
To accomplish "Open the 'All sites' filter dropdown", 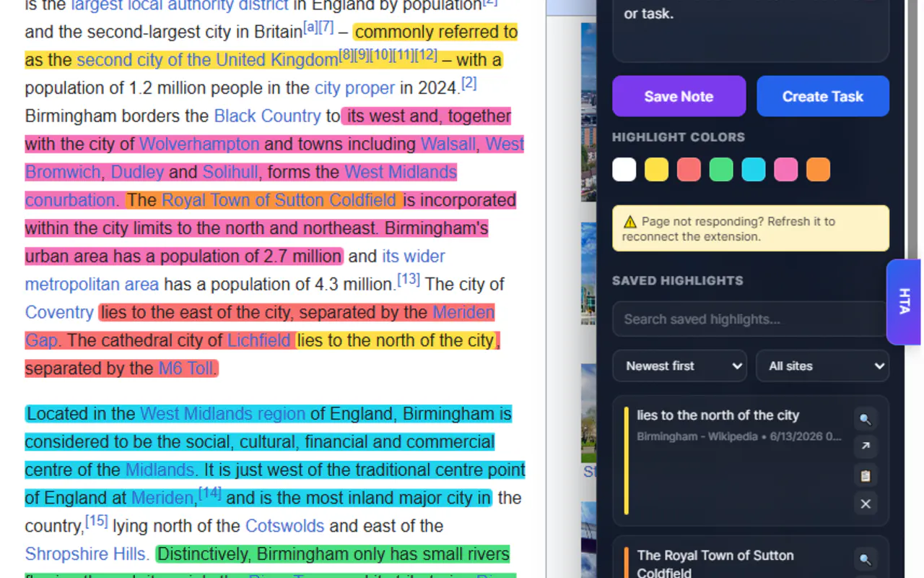I will tap(822, 366).
